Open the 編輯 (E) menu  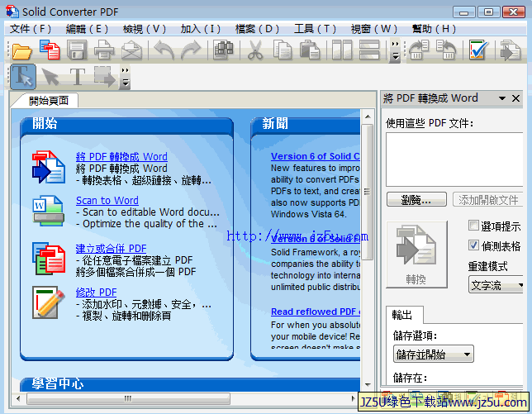(x=88, y=29)
